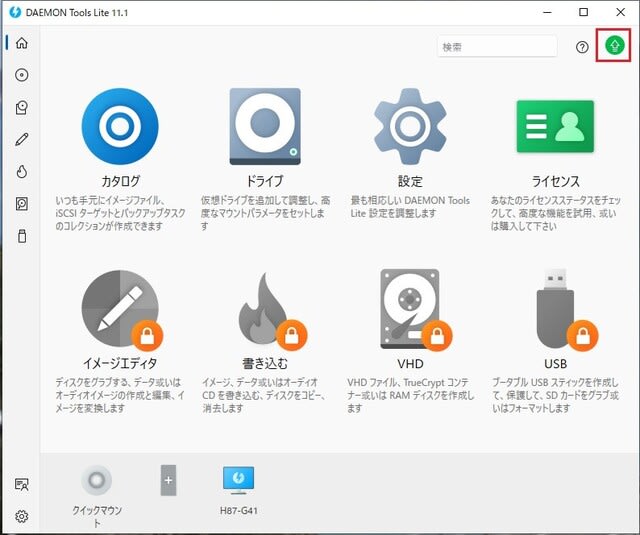Open the カタログ blue disc tile
The height and width of the screenshot is (535, 640).
click(120, 127)
